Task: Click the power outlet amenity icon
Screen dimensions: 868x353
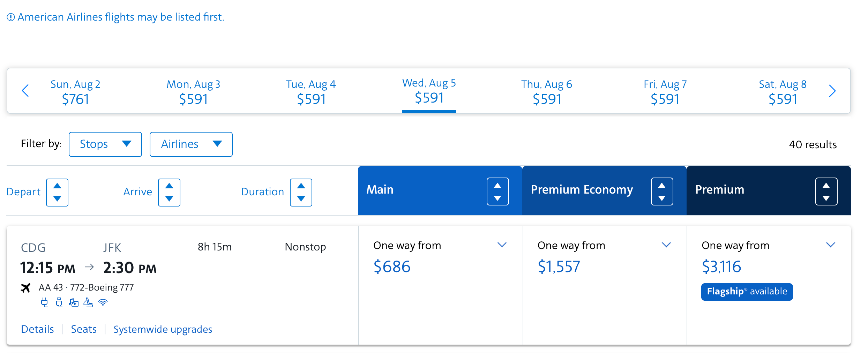Action: (44, 302)
